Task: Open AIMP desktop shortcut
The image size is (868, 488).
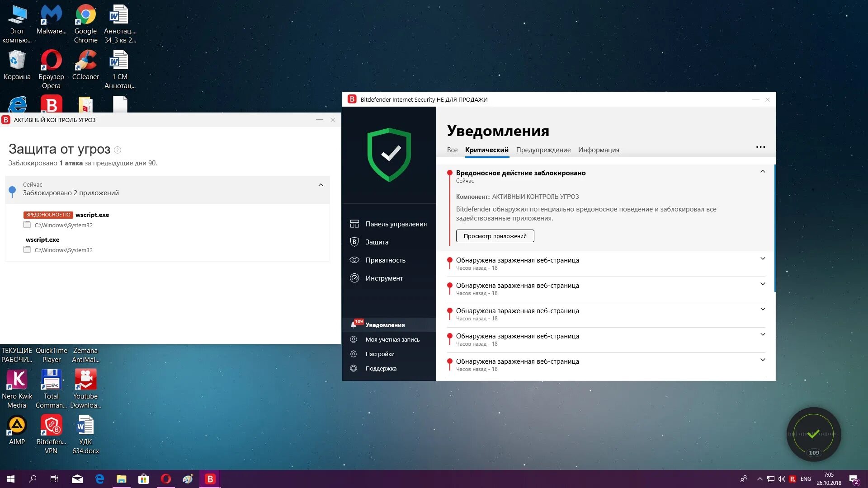Action: tap(17, 430)
